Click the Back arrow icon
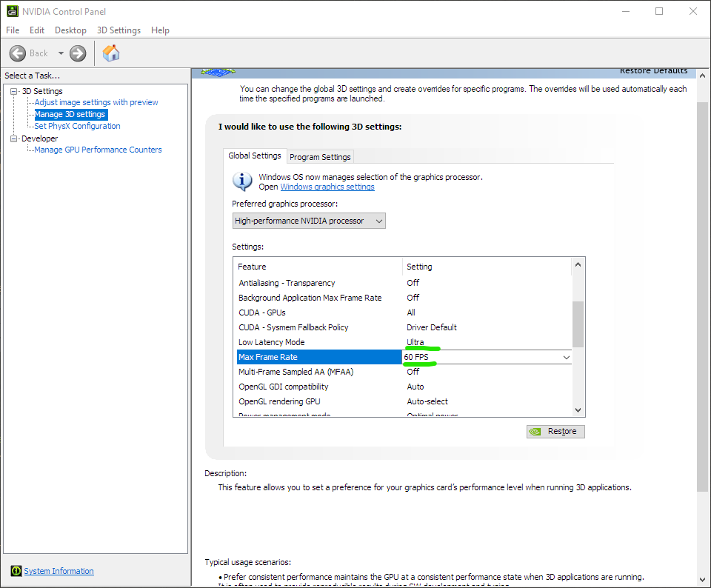This screenshot has width=711, height=588. [x=18, y=53]
